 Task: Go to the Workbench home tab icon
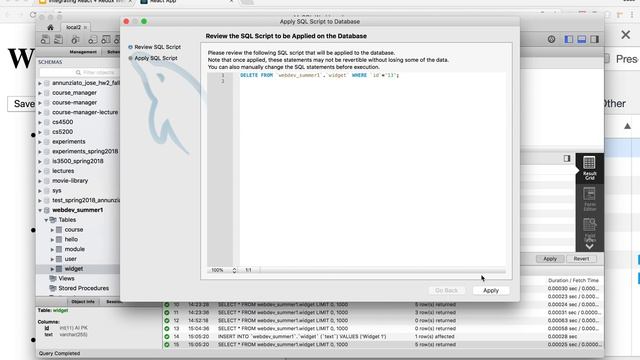pos(50,27)
